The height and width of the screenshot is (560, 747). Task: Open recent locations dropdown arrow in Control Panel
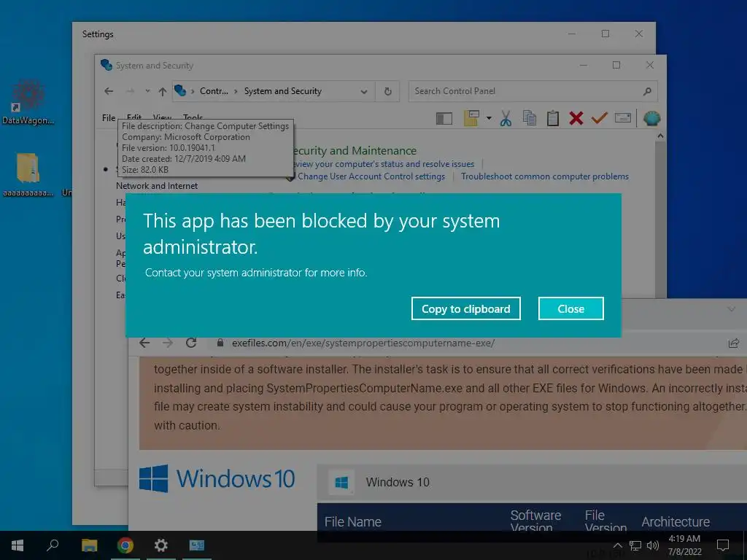(147, 91)
